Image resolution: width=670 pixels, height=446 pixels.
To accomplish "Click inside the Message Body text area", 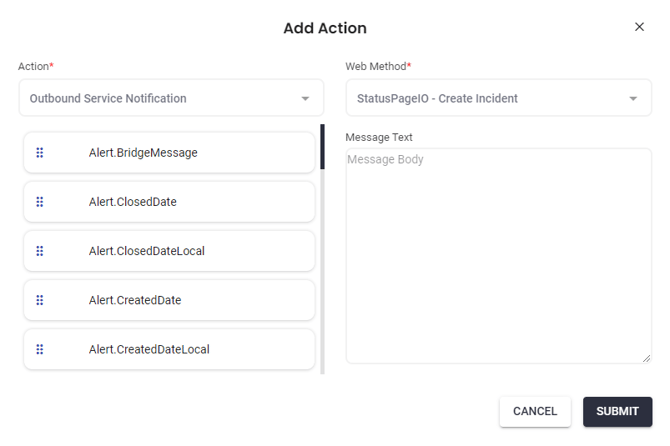I will tap(498, 255).
